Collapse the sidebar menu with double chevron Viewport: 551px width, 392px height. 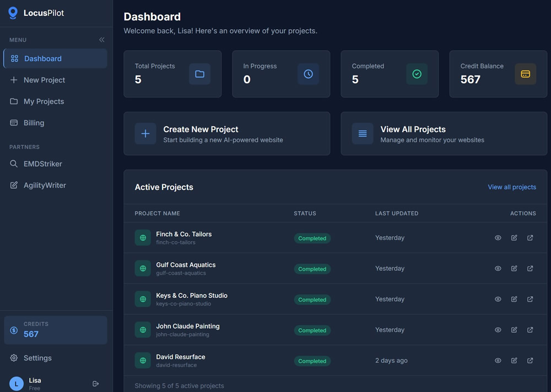click(x=101, y=40)
